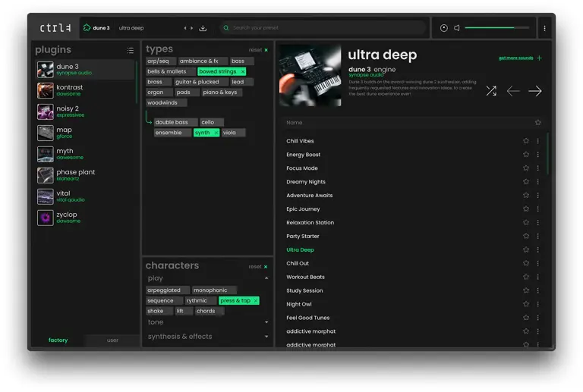Favorite the Energy Boost preset
This screenshot has height=392, width=583.
point(526,155)
